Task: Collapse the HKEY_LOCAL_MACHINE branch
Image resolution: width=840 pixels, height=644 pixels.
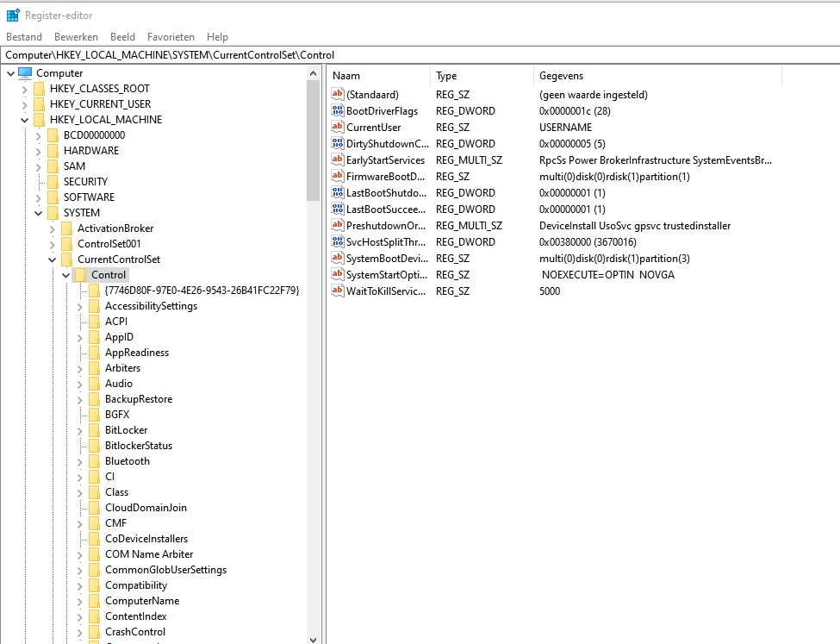Action: coord(23,120)
